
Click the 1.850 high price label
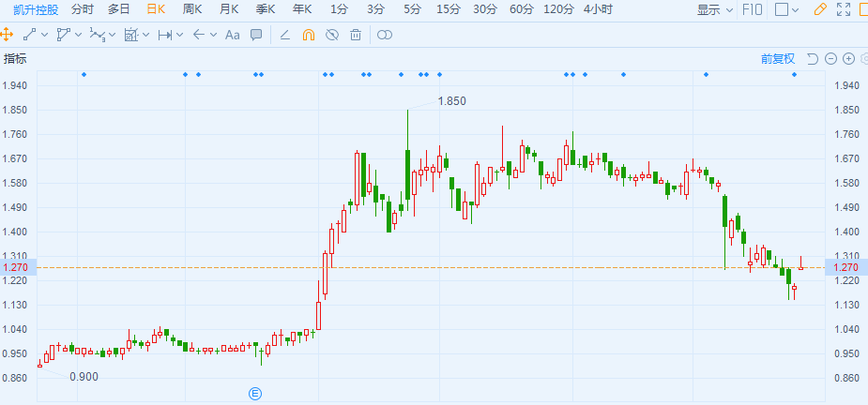pos(451,101)
